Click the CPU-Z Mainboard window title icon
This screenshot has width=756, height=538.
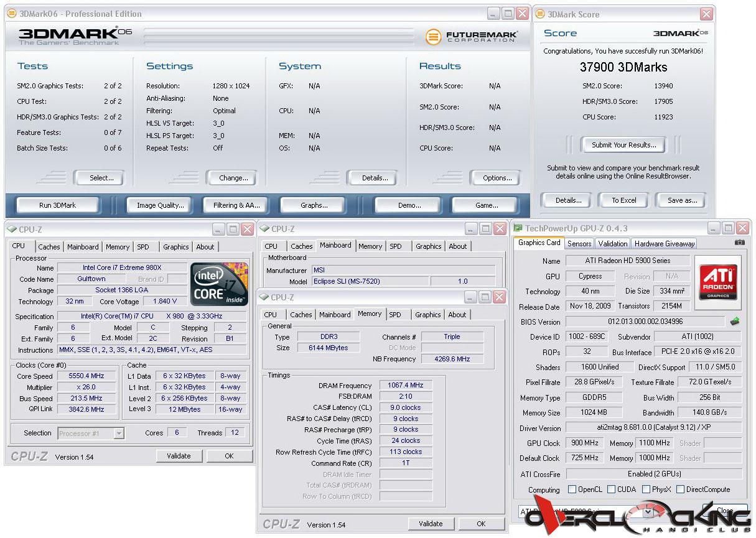(264, 229)
